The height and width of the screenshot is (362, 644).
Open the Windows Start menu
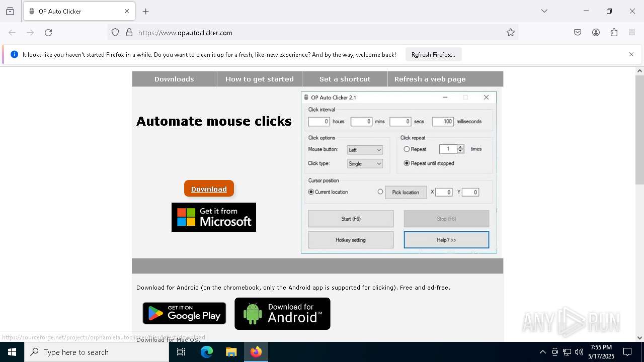tap(12, 352)
